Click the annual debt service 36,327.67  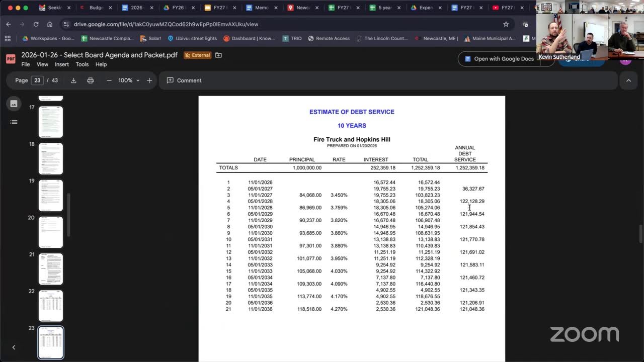pyautogui.click(x=473, y=189)
